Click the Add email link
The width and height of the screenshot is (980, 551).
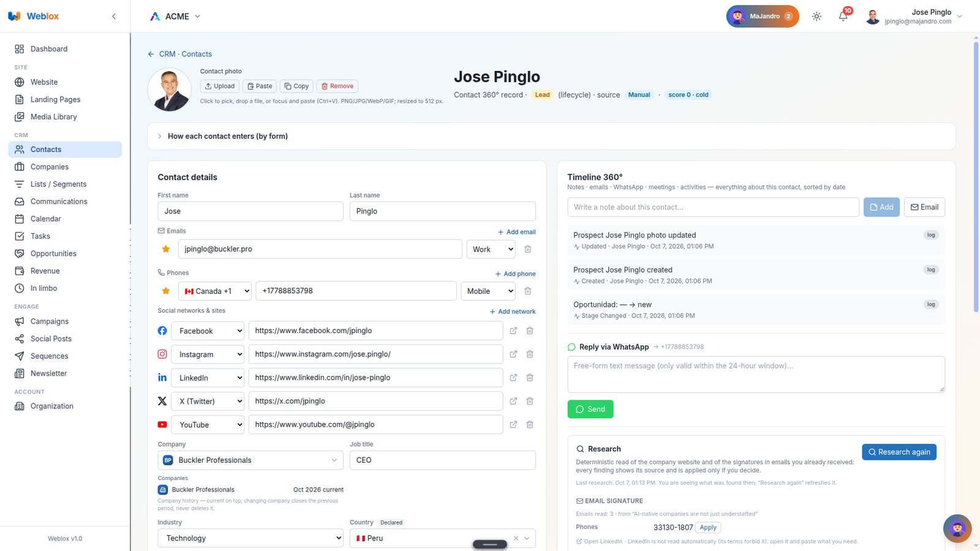(x=517, y=232)
